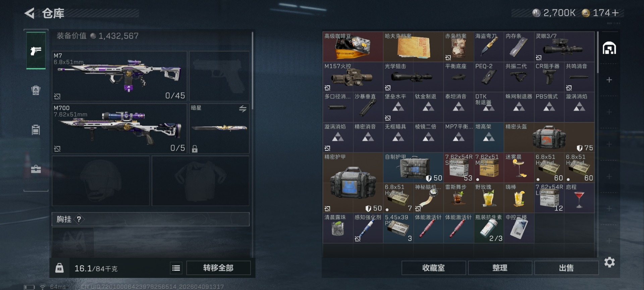Add stash page with top plus icon
644x290 pixels.
[609, 80]
